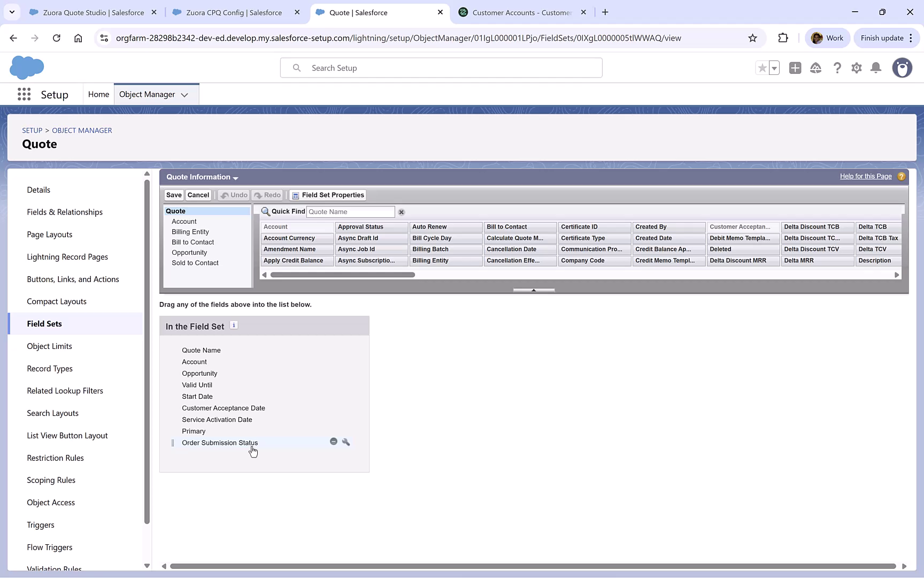Open notifications via the bell icon

point(875,68)
